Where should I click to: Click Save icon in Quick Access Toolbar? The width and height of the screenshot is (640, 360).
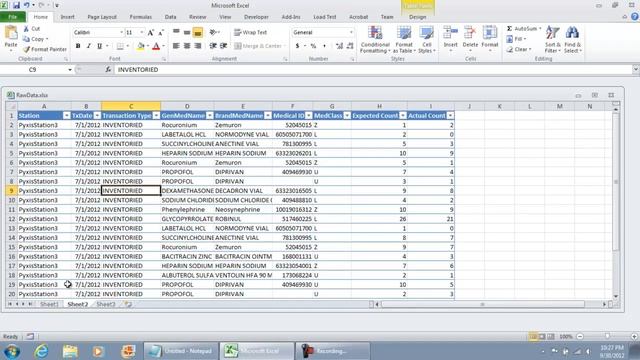tap(16, 5)
